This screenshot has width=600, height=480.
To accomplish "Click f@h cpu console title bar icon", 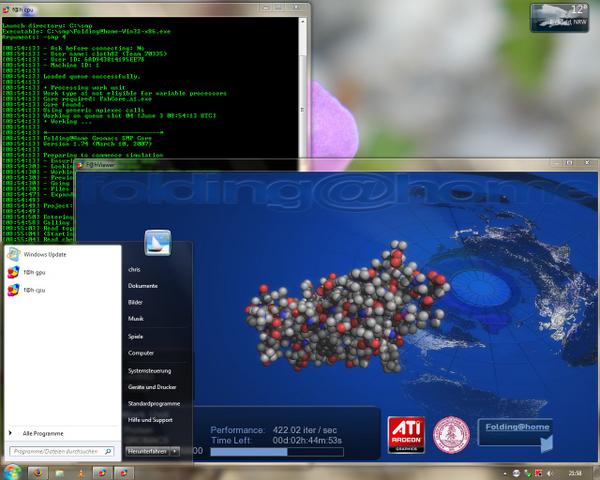I will tap(6, 10).
